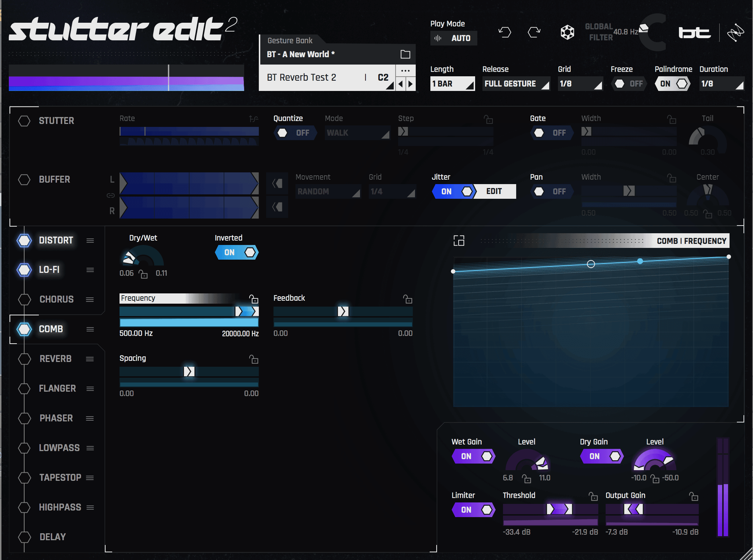Select the FLANGER module tab
The image size is (753, 560).
tap(58, 389)
